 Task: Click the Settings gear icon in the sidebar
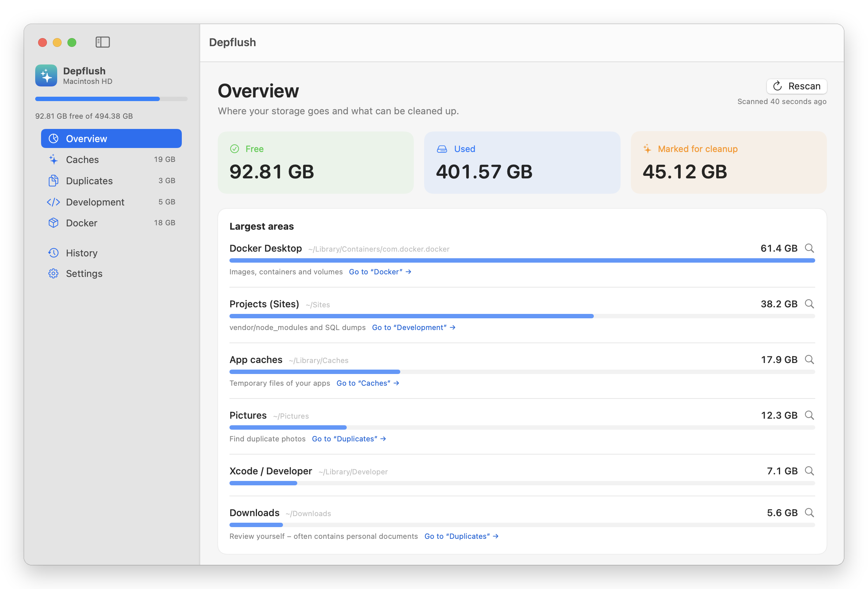click(54, 274)
